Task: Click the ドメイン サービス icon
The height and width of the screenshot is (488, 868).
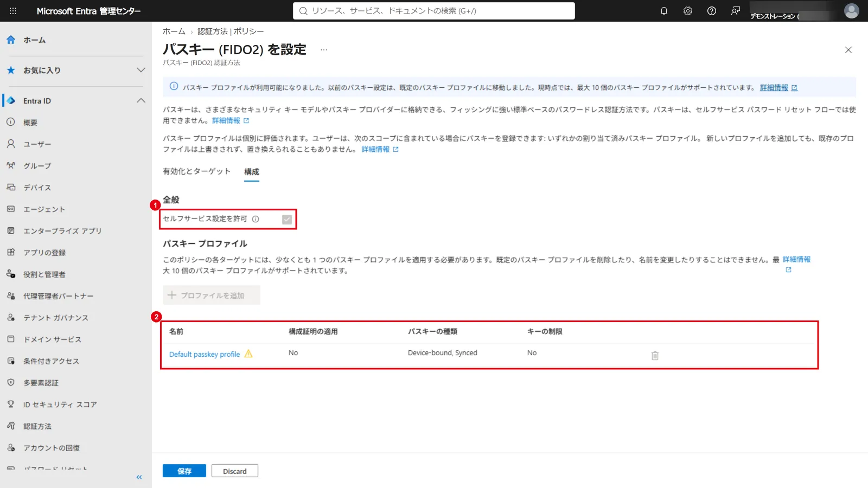Action: (x=11, y=339)
